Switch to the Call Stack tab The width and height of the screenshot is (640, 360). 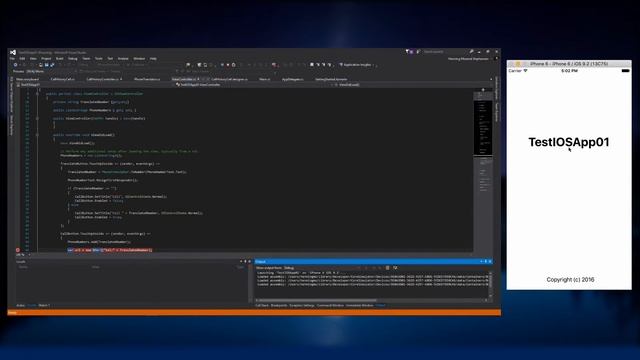[x=262, y=305]
